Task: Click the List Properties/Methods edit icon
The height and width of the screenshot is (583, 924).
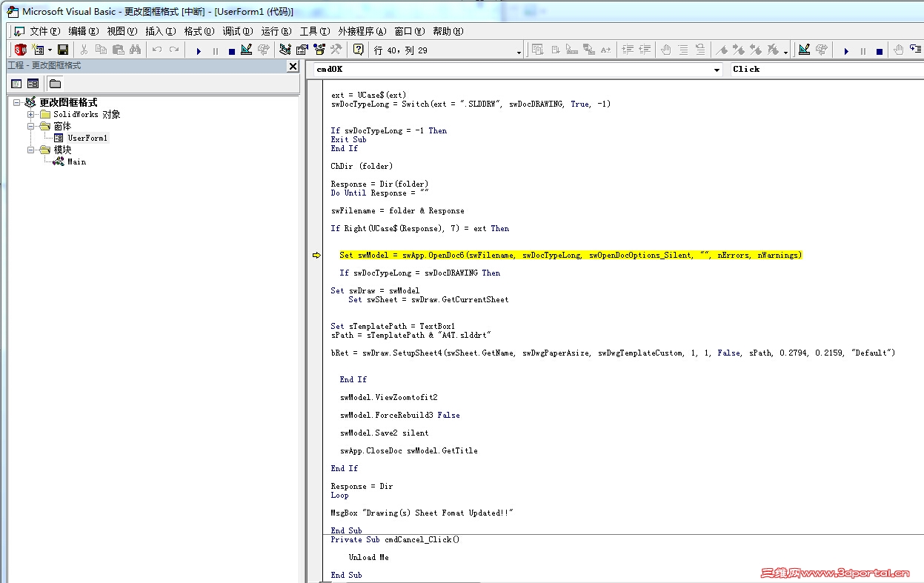Action: [x=538, y=50]
